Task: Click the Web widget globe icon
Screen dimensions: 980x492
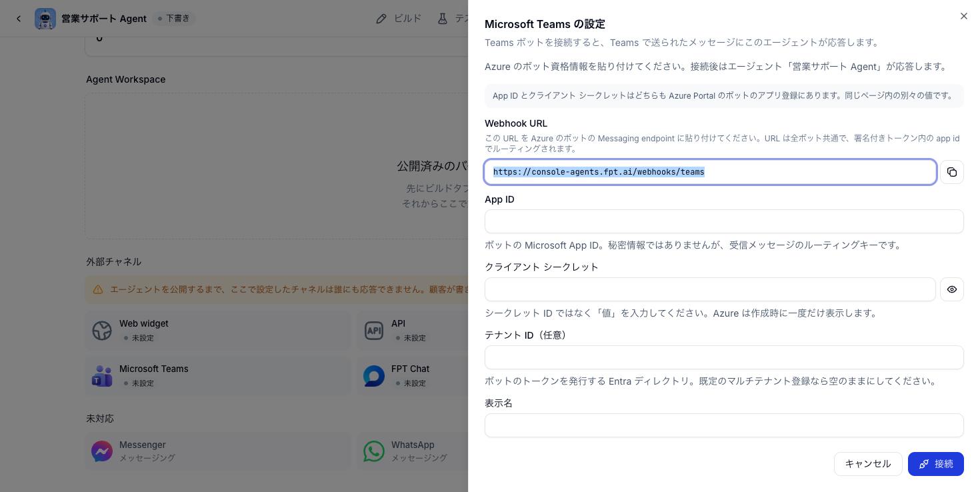Action: [x=102, y=330]
